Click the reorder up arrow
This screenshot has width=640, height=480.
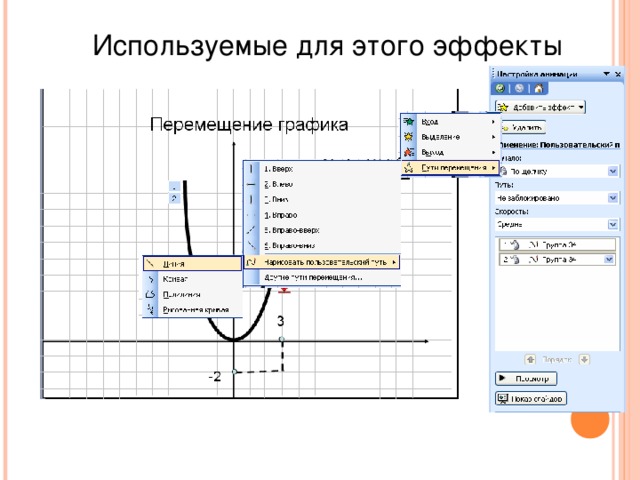pos(530,360)
